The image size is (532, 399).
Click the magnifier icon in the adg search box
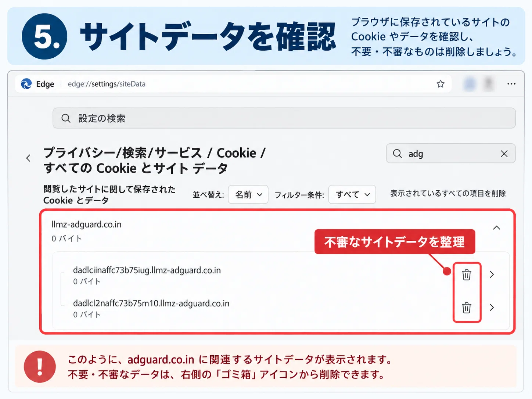(x=397, y=154)
